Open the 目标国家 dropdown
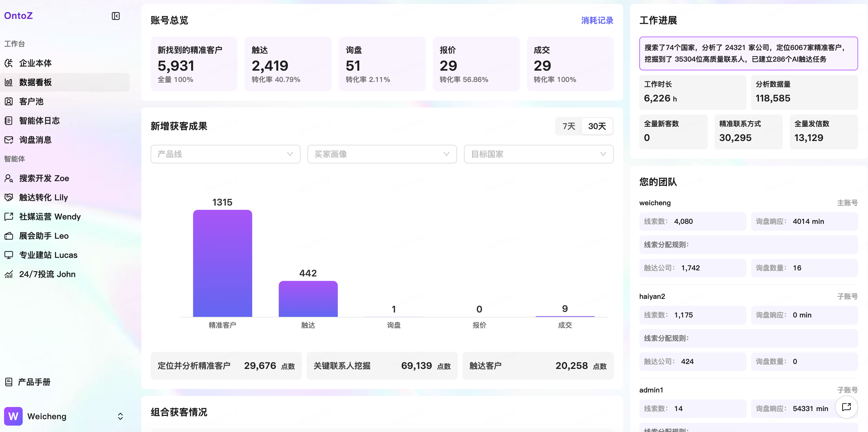This screenshot has height=432, width=868. [538, 154]
